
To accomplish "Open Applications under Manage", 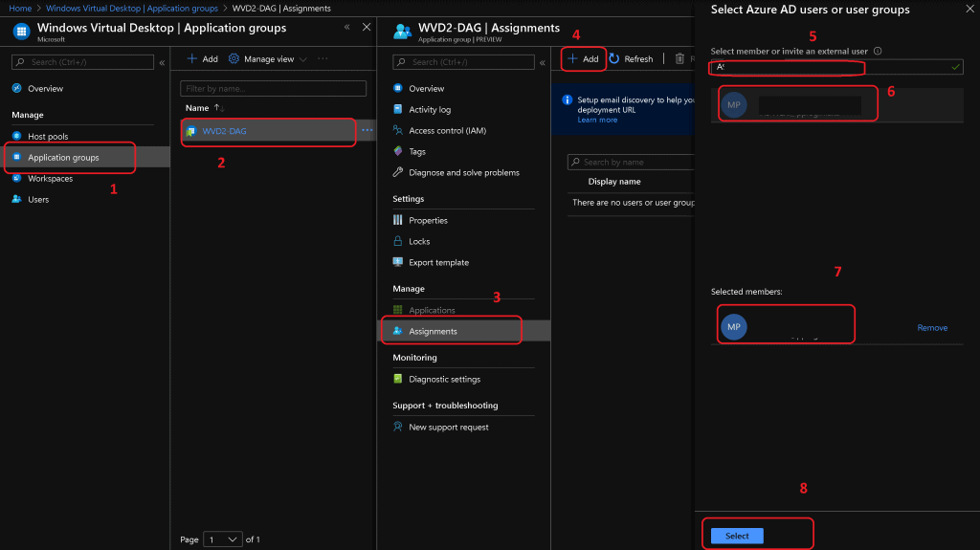I will [432, 311].
